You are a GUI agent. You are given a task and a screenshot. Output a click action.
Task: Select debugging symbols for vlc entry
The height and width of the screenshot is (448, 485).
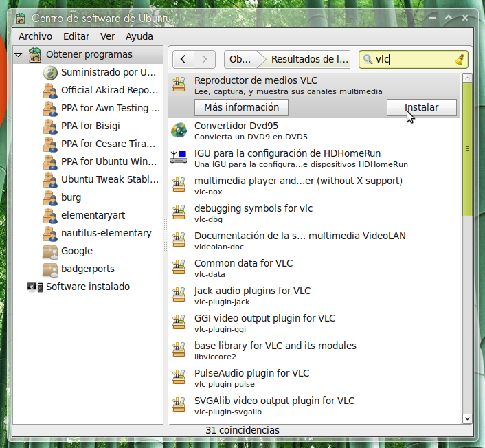point(315,213)
